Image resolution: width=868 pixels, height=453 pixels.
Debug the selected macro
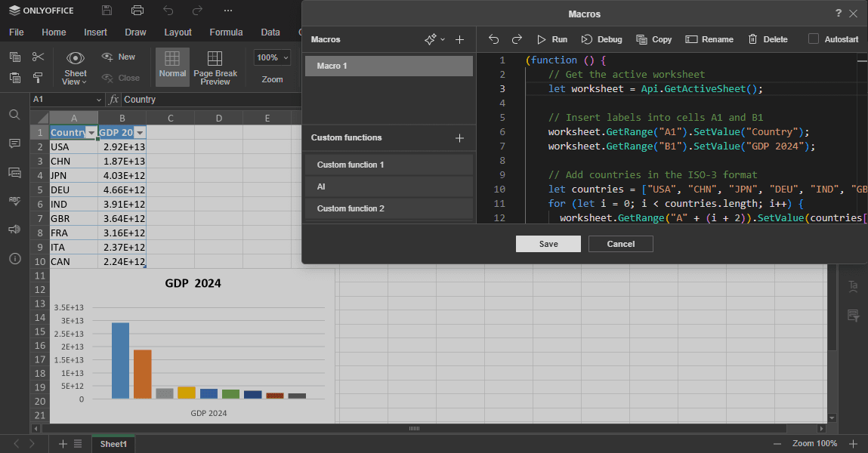coord(602,39)
